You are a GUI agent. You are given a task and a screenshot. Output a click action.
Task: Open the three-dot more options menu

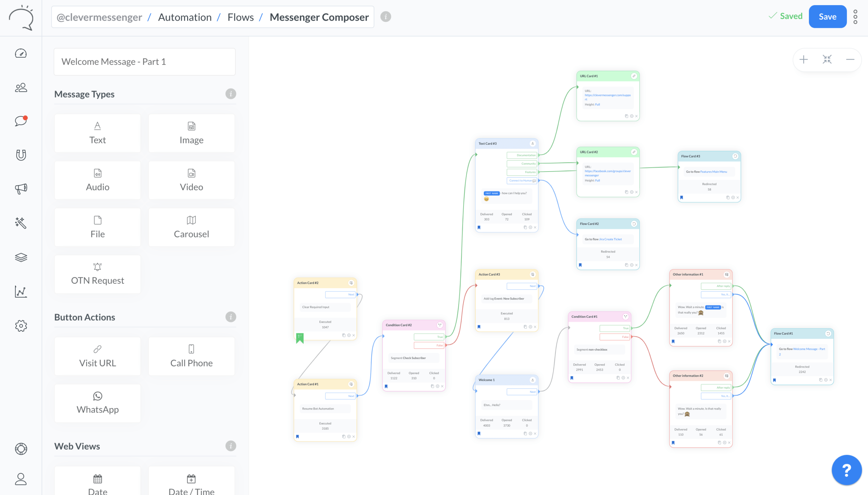(855, 17)
